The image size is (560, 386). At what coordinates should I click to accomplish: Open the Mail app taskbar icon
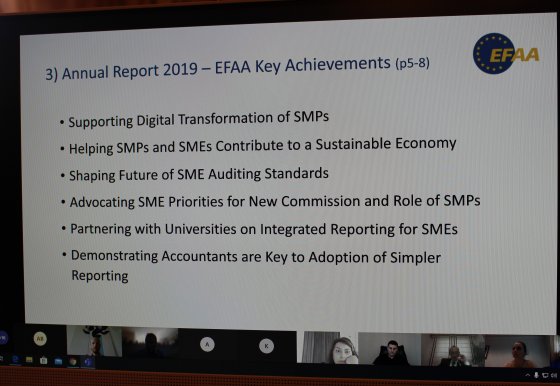click(58, 361)
